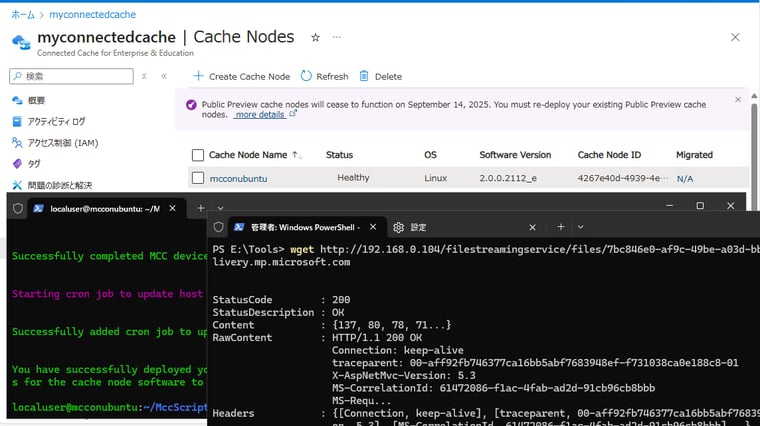Click Delete in the command bar
Screen dimensions: 760x426
click(x=380, y=76)
